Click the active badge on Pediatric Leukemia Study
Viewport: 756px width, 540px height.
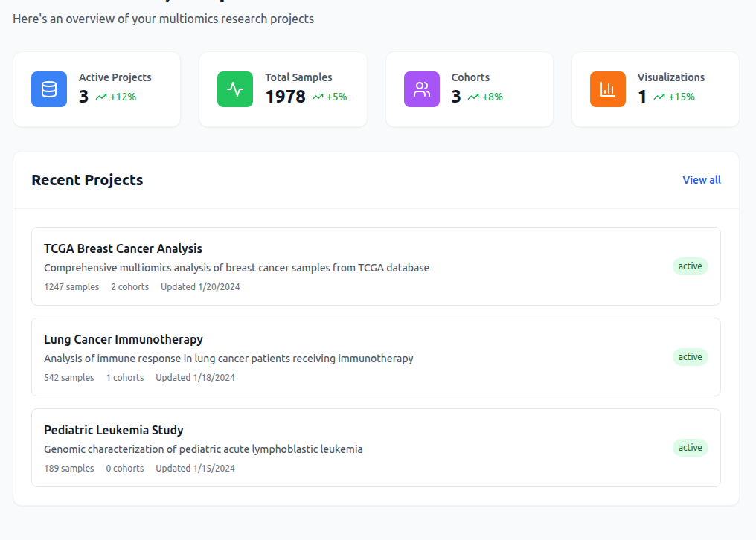[690, 448]
